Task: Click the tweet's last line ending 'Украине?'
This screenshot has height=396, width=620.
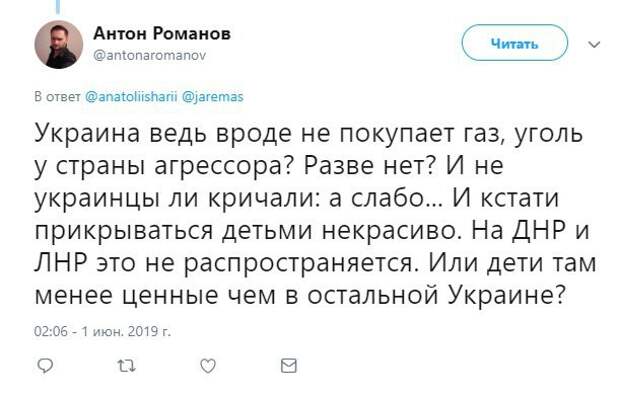Action: coord(301,295)
